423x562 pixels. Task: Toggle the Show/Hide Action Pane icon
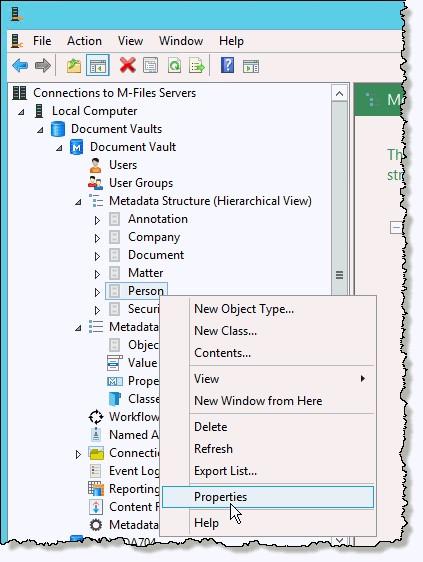click(x=251, y=66)
